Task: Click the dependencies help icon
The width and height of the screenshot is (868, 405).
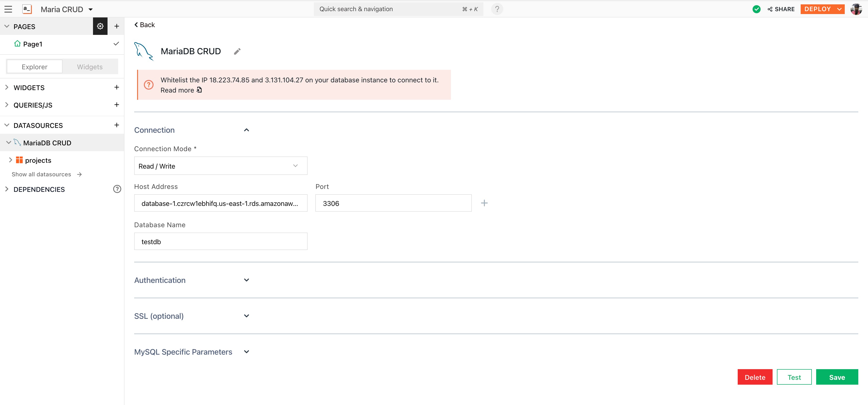Action: click(x=117, y=189)
